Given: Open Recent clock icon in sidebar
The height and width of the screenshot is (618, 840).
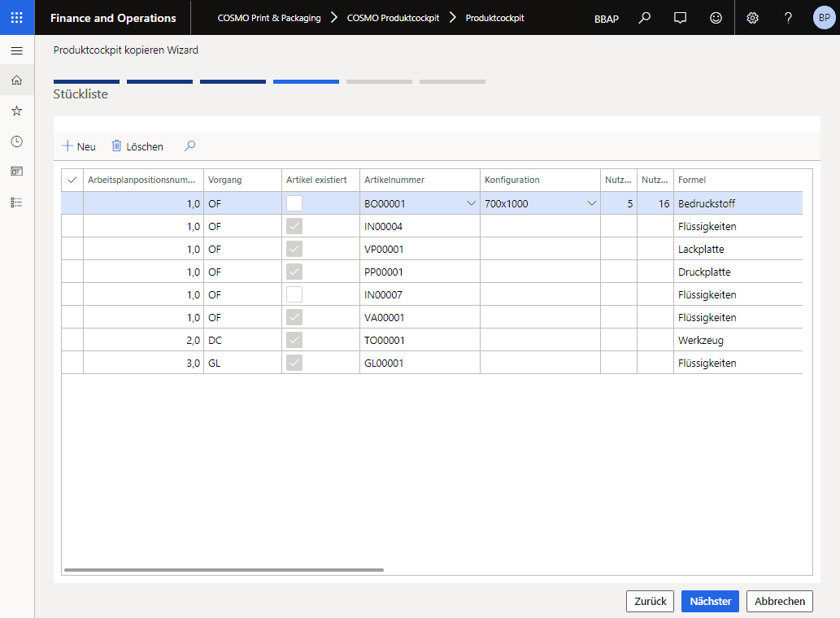Looking at the screenshot, I should pyautogui.click(x=17, y=141).
